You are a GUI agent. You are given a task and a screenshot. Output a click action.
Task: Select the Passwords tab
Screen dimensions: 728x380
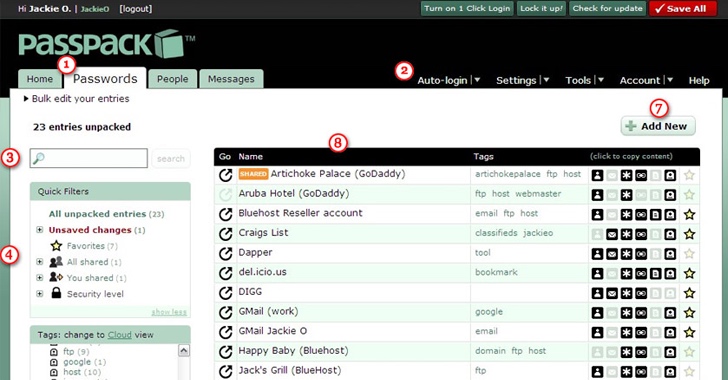[105, 79]
